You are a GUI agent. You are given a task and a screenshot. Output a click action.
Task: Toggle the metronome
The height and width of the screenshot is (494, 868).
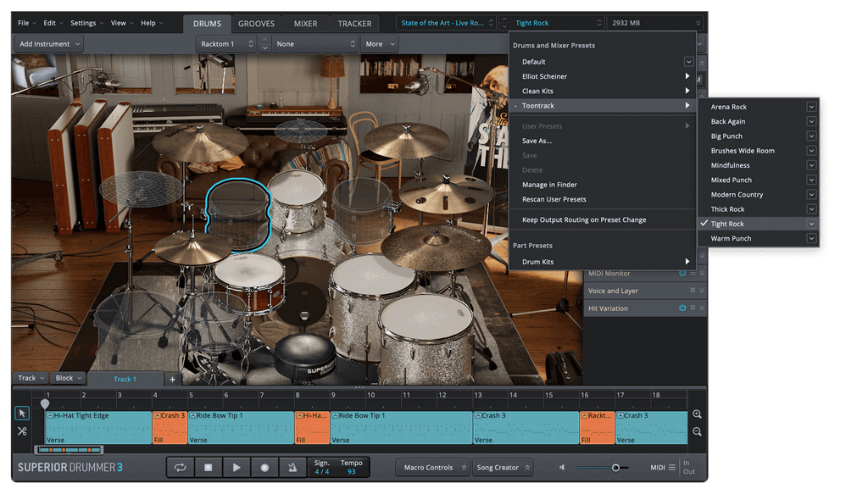[292, 468]
